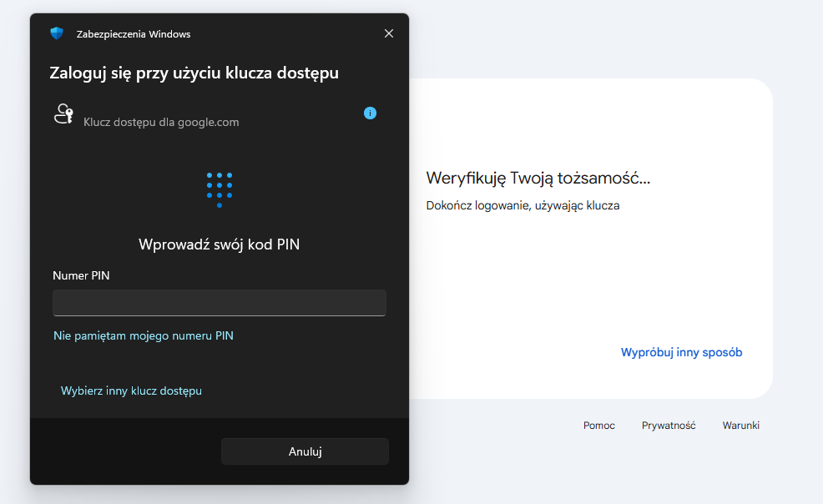823x504 pixels.
Task: Click 'Zabezpieczenia Windows' title text
Action: 134,34
